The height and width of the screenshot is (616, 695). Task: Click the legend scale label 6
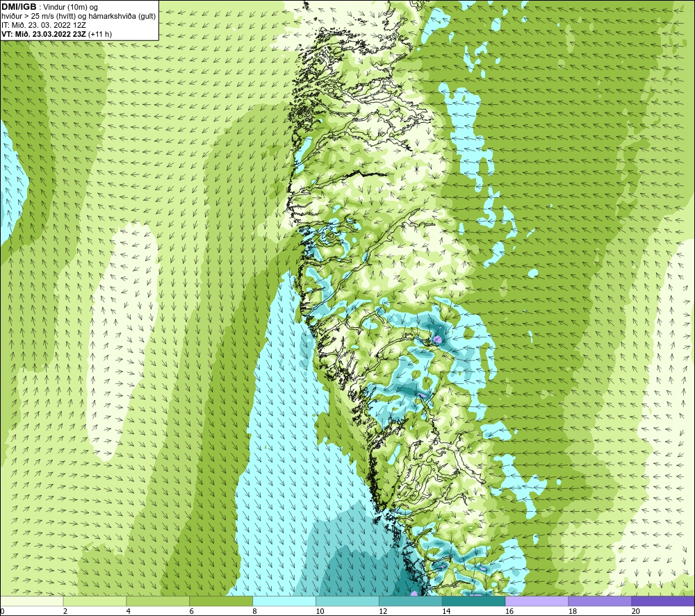click(x=192, y=612)
